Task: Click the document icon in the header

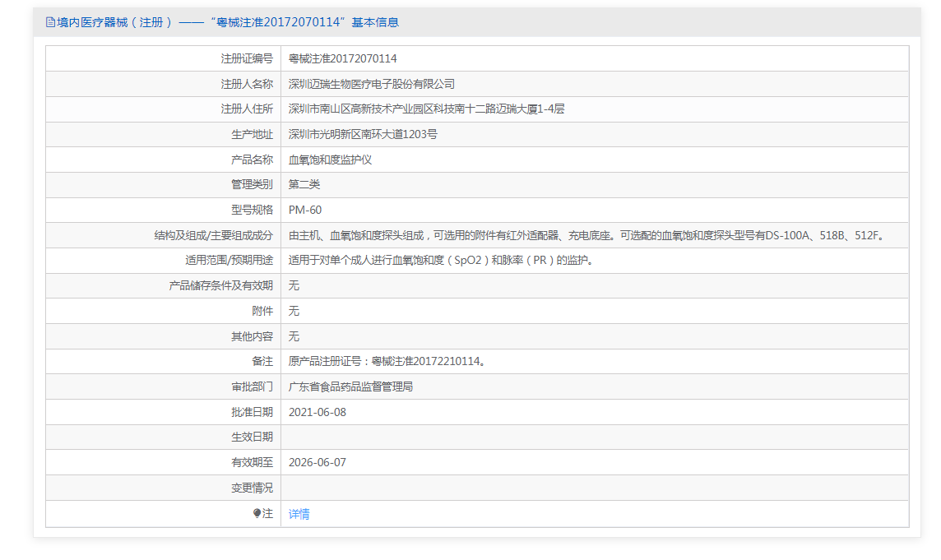Action: [50, 22]
